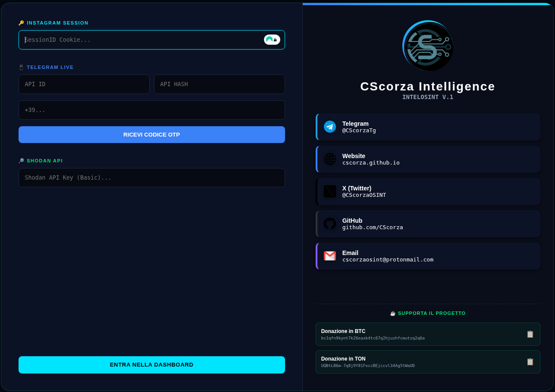Screen dimensions: 555x392
Task: Copy the BTC donation address via clipboard icon
Action: 530,334
